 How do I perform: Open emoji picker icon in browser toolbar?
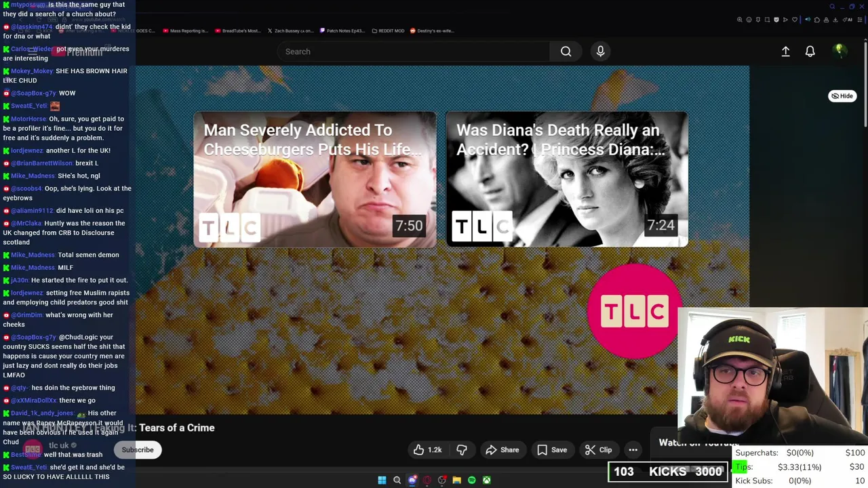pyautogui.click(x=749, y=20)
